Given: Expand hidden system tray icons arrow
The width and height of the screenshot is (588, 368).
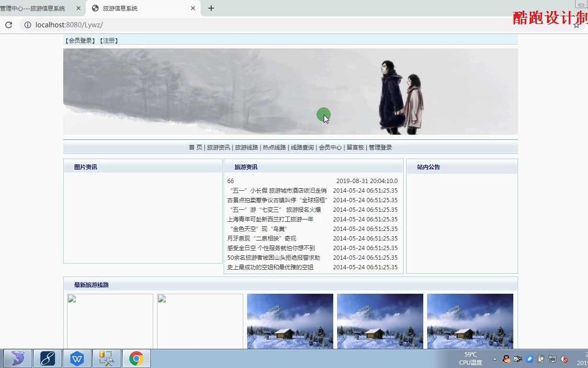Looking at the screenshot, I should coord(496,358).
